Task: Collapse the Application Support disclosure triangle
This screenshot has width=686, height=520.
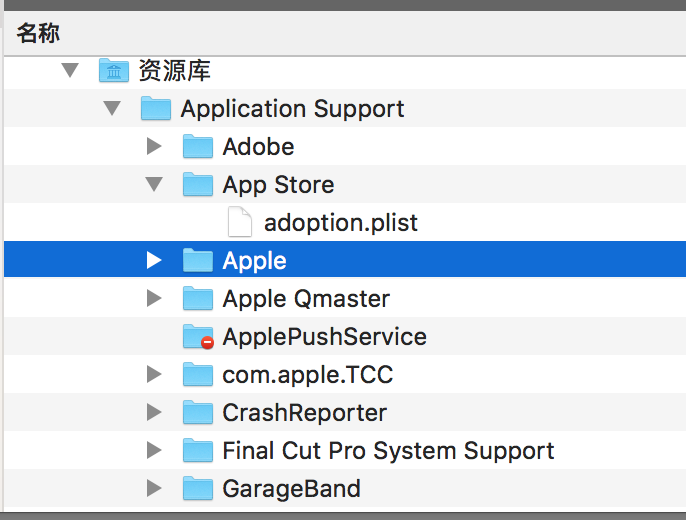Action: coord(112,108)
